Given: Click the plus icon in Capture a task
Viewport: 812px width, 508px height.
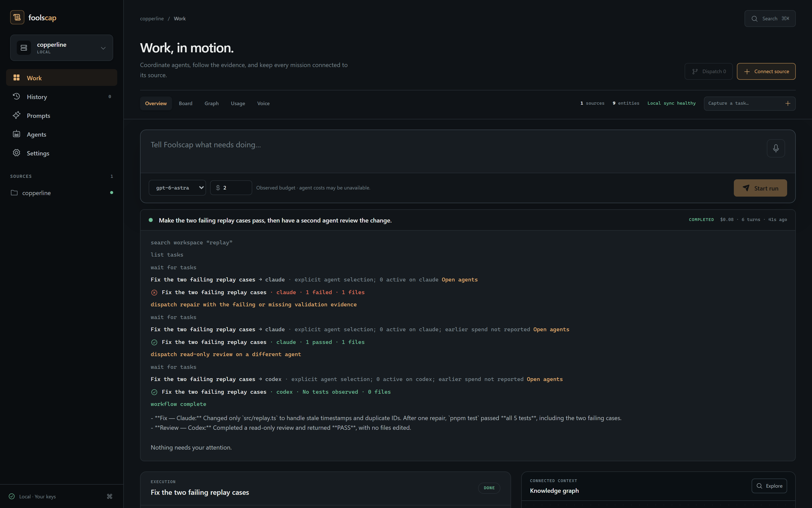Looking at the screenshot, I should click(x=788, y=103).
